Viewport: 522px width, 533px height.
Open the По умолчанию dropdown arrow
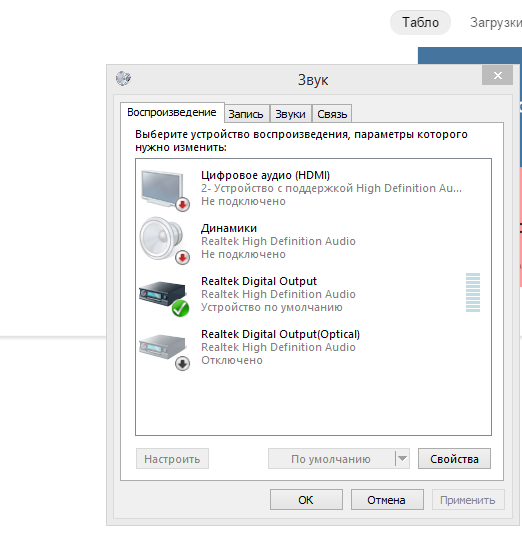pyautogui.click(x=402, y=459)
